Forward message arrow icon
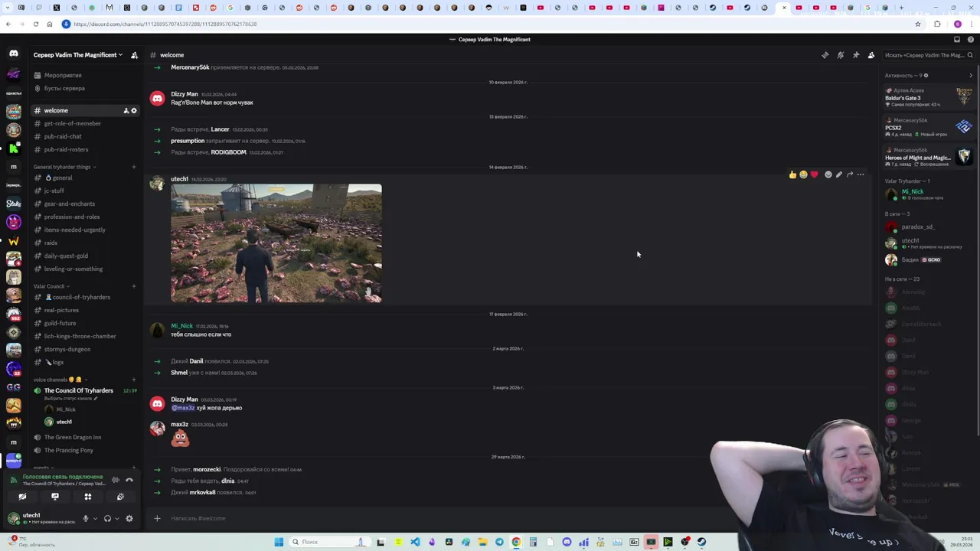Viewport: 980px width, 551px height. coord(849,174)
